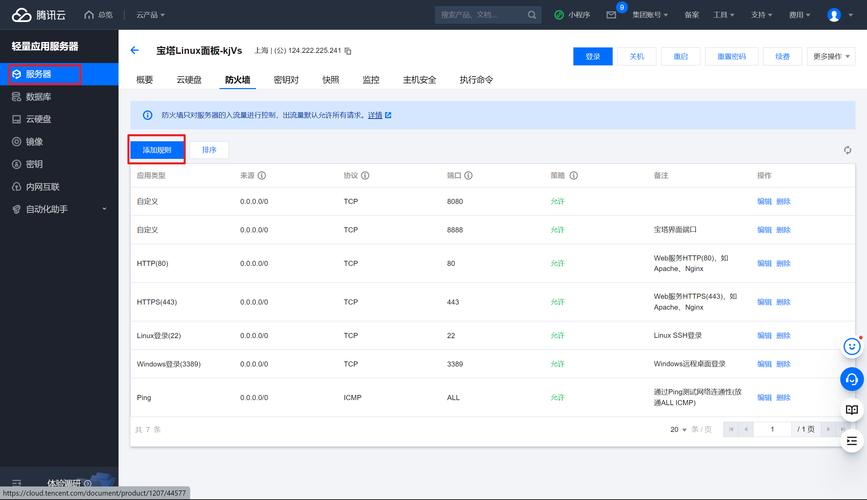This screenshot has width=867, height=500.
Task: Click the 排序 sort button
Action: pos(209,150)
